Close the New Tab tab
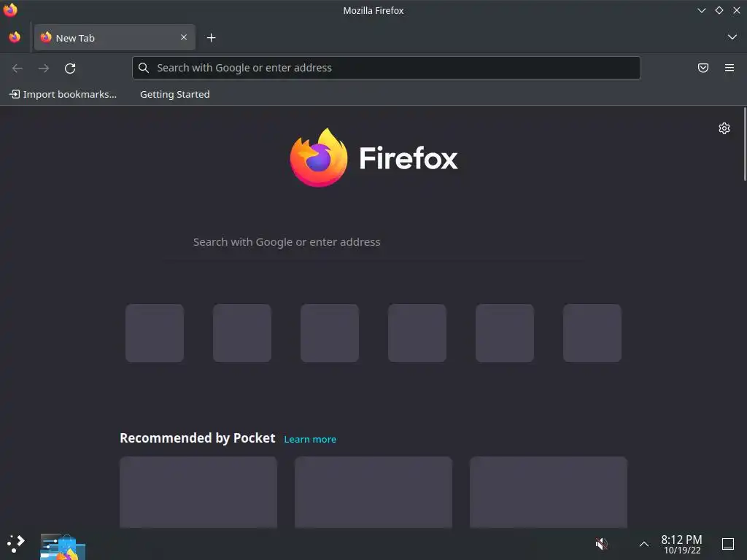 point(183,37)
